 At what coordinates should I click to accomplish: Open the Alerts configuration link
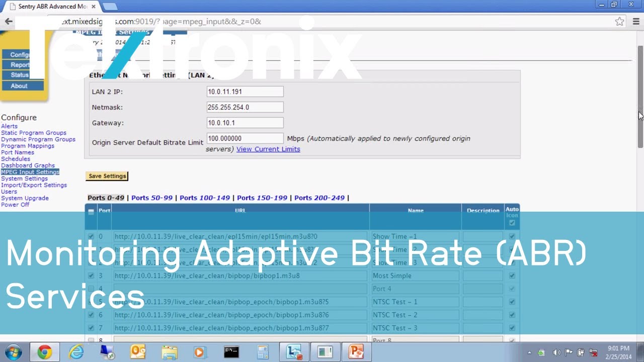tap(9, 126)
